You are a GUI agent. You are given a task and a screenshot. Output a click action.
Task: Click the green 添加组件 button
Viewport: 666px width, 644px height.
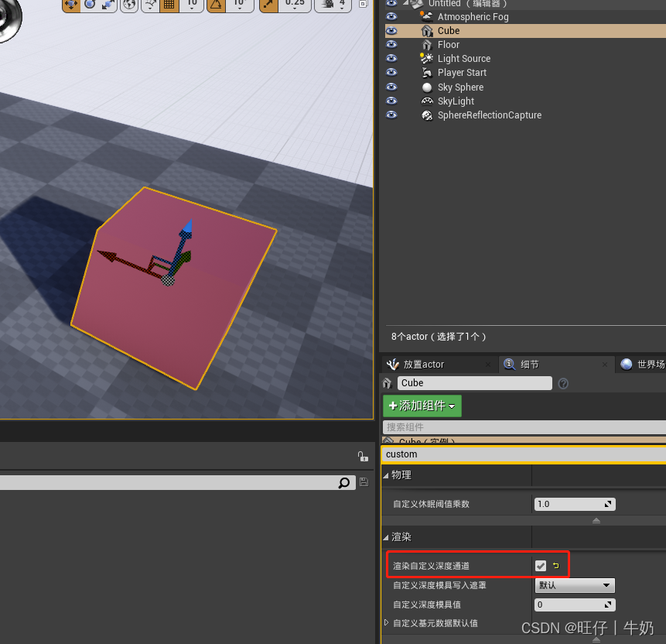pos(422,406)
